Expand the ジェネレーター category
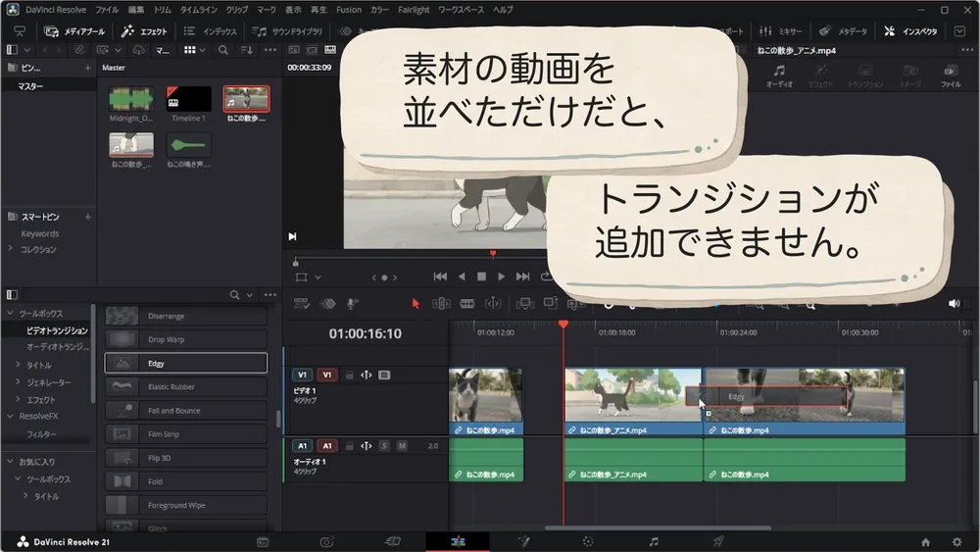980x552 pixels. point(18,382)
